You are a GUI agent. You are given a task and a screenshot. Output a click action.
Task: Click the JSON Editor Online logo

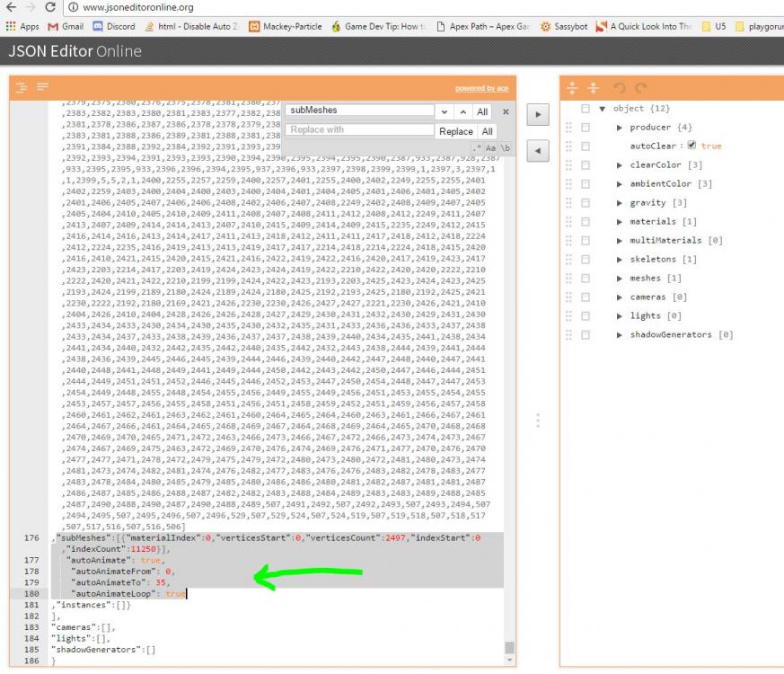coord(75,51)
